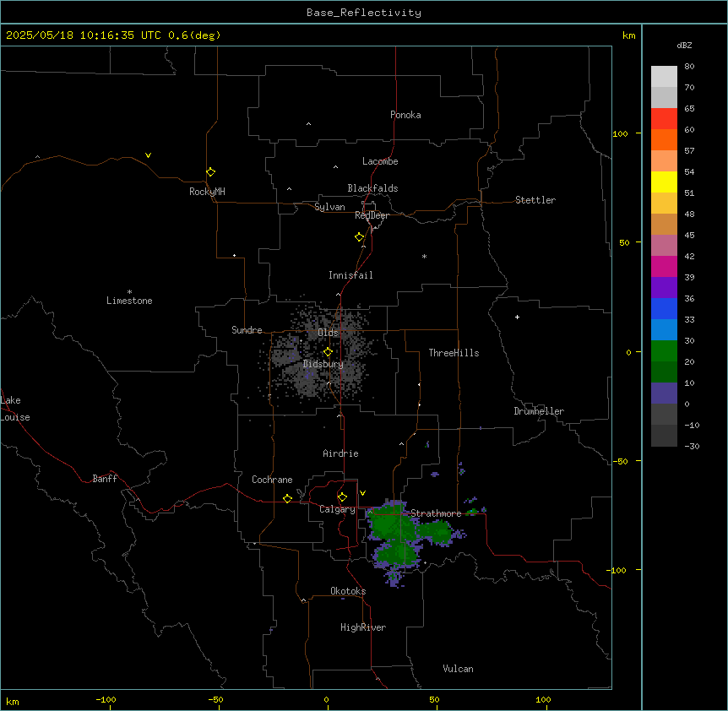The image size is (728, 711).
Task: Click the Cochrane label
Action: coord(272,480)
